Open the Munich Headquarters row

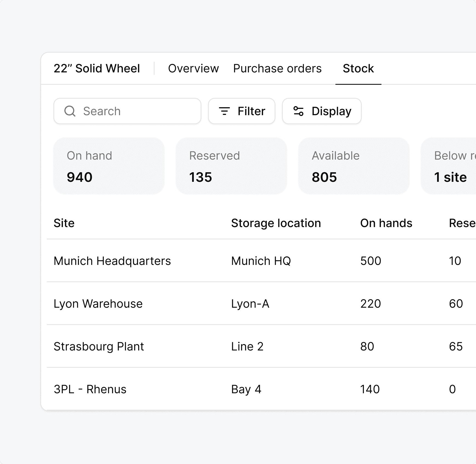click(261, 261)
